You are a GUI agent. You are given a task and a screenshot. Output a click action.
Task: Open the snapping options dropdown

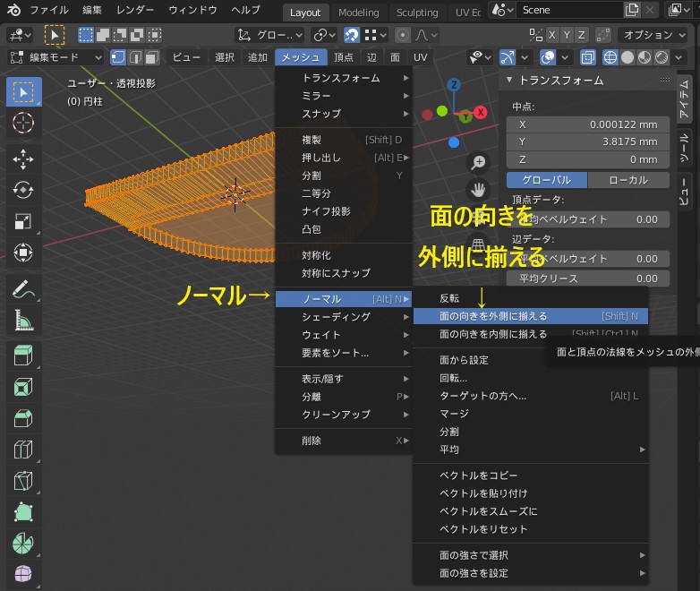click(x=376, y=35)
